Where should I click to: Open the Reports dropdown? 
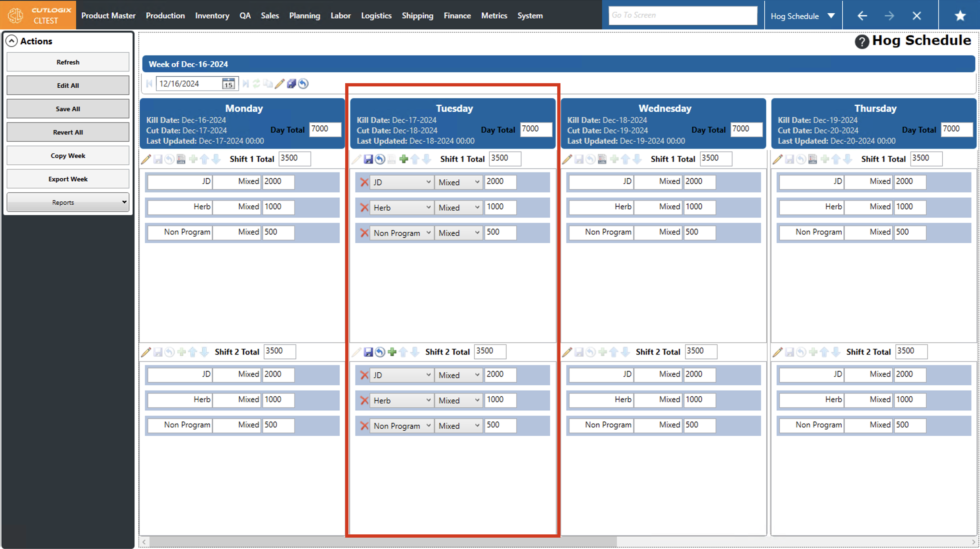click(x=68, y=202)
